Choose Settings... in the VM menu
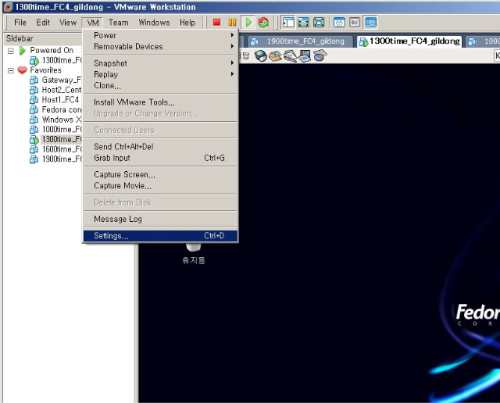 pyautogui.click(x=160, y=236)
